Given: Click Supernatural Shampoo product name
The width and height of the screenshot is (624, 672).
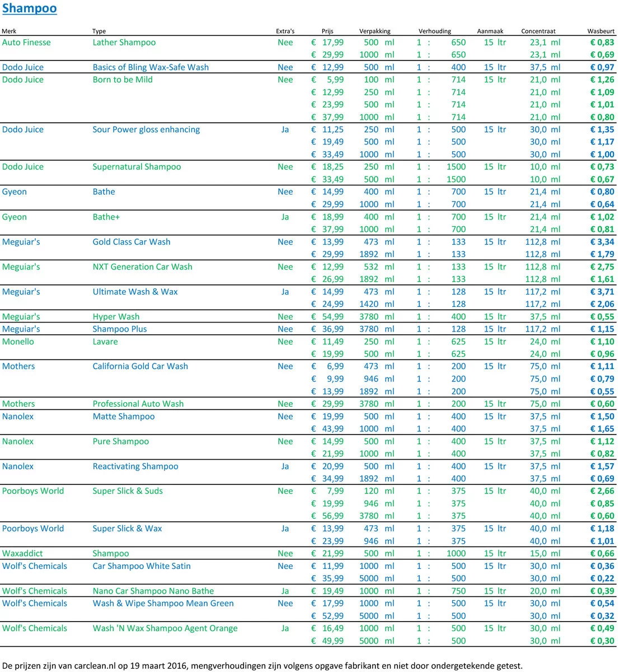Looking at the screenshot, I should (x=137, y=167).
